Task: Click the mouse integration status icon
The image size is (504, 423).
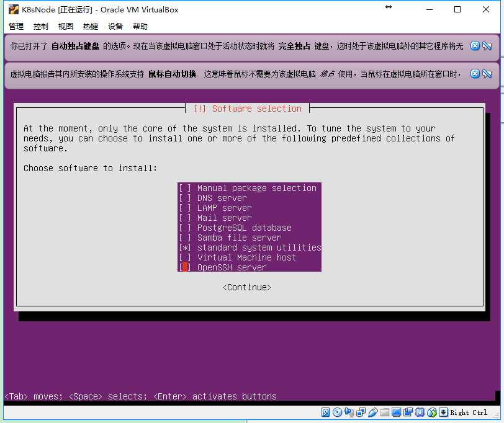Action: [x=431, y=412]
